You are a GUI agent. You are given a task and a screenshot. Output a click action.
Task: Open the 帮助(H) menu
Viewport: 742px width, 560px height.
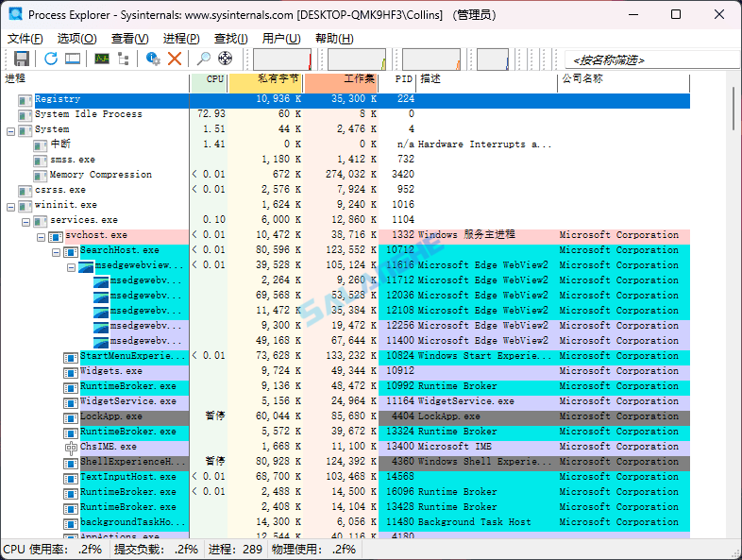coord(334,39)
